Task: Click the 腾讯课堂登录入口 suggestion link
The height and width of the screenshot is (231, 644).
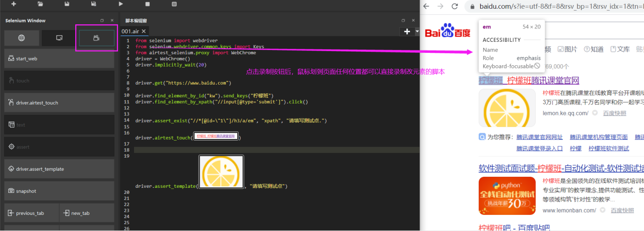Action: 539,148
